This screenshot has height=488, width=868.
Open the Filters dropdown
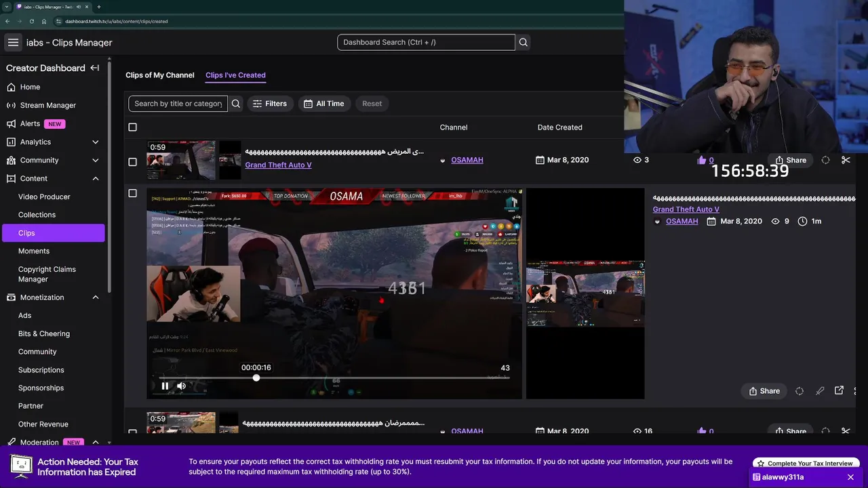pyautogui.click(x=270, y=104)
